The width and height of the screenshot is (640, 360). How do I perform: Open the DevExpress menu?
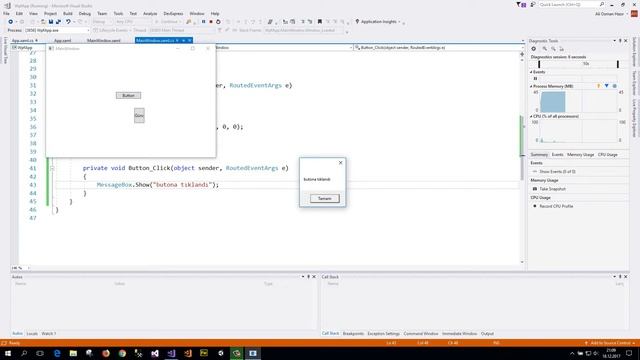click(173, 13)
